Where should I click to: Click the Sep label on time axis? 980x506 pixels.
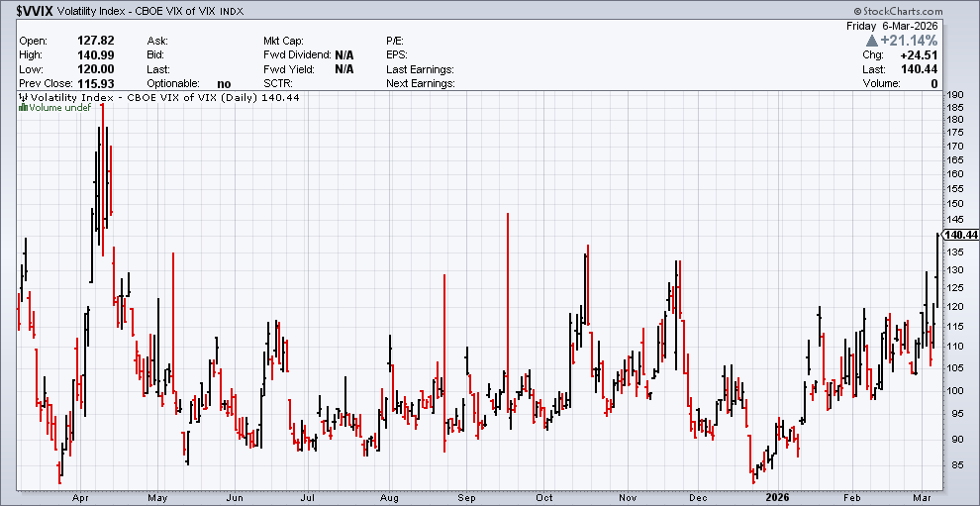click(x=466, y=498)
